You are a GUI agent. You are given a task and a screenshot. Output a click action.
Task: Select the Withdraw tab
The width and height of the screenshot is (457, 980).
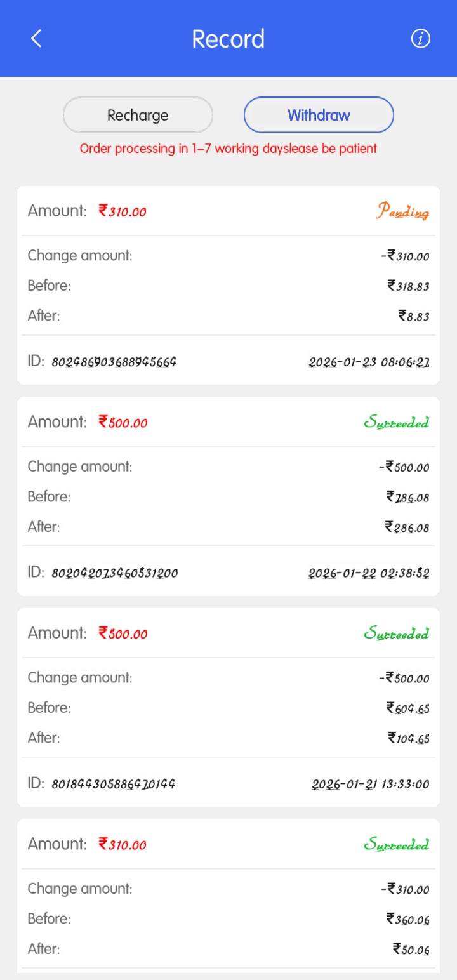click(319, 115)
